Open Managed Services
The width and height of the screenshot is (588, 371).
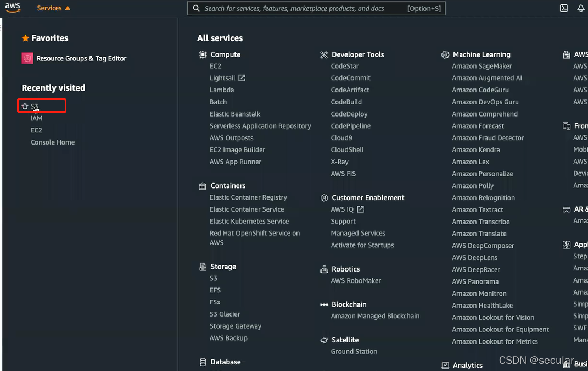coord(358,233)
